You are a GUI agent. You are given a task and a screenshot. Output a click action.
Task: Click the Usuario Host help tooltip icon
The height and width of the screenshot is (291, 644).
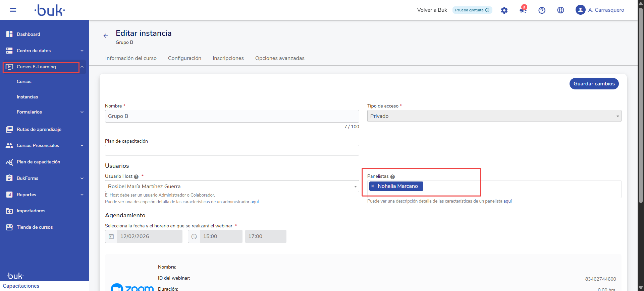pyautogui.click(x=136, y=177)
